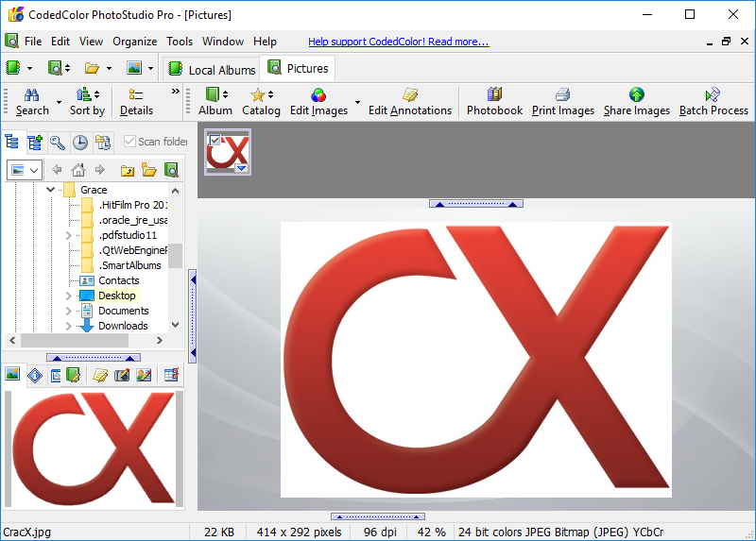Open the recent folders and files tab
This screenshot has height=541, width=756.
tap(103, 143)
